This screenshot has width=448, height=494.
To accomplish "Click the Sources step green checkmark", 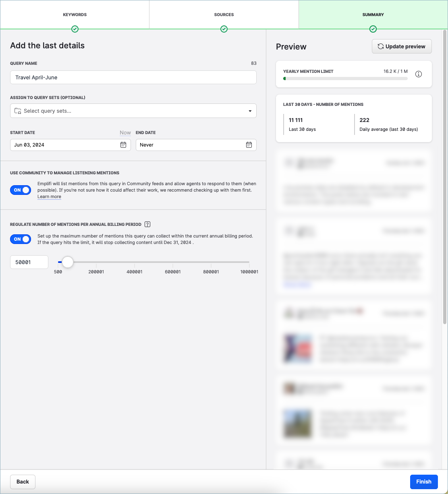I will click(224, 29).
